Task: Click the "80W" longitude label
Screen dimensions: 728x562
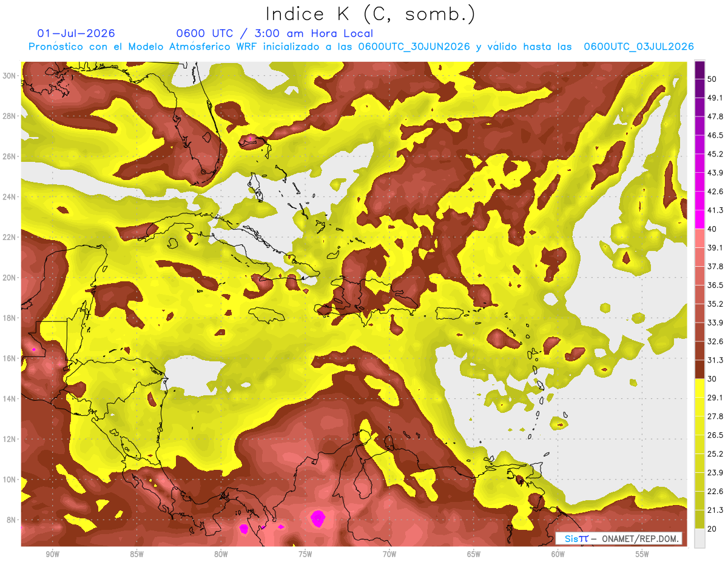Action: [x=221, y=554]
